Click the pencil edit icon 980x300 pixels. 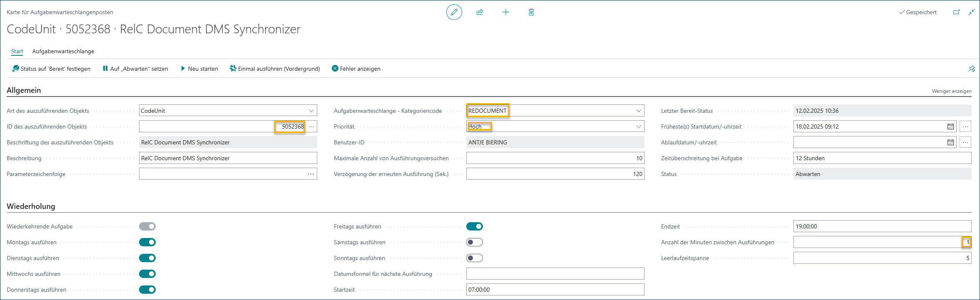pyautogui.click(x=454, y=12)
